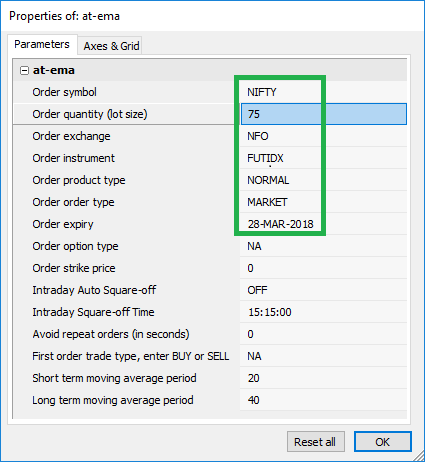Select the Parameters tab
Viewport: 425px width, 462px height.
coord(42,44)
